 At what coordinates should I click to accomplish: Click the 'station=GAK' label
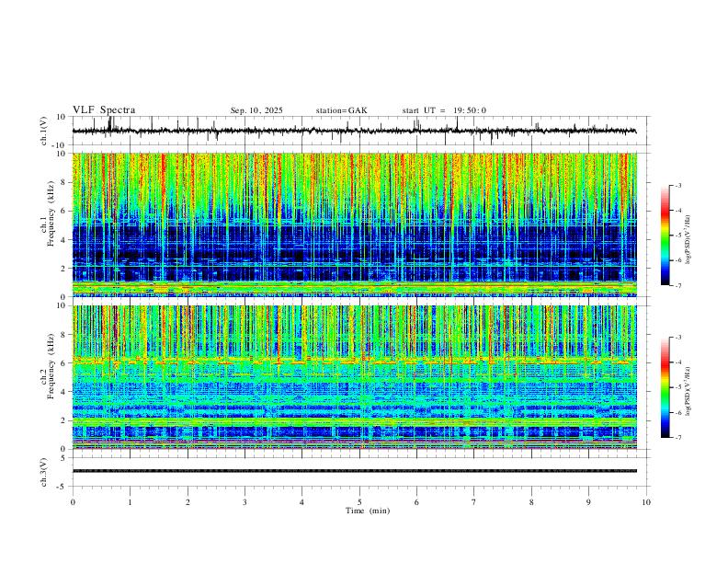click(341, 110)
